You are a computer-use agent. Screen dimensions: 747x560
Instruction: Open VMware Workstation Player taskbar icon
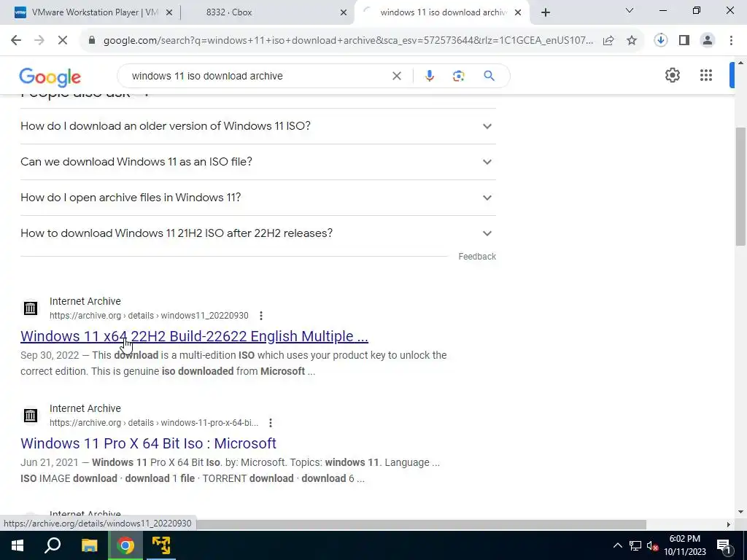coord(161,545)
